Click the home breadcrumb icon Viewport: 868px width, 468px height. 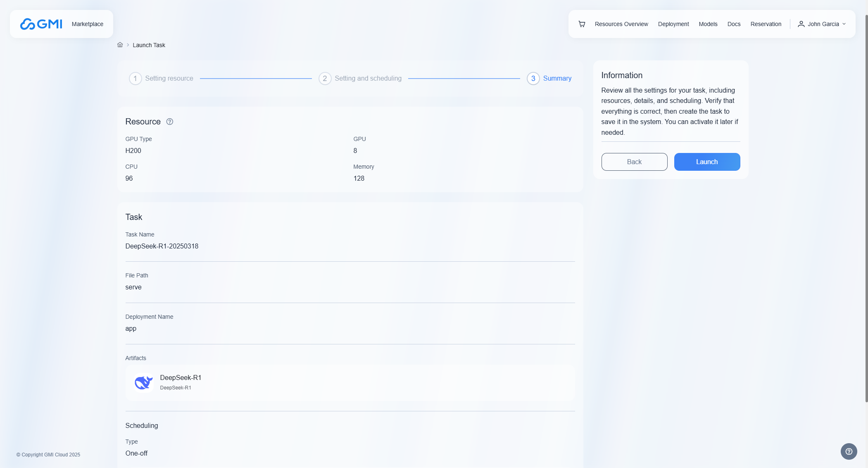click(120, 45)
